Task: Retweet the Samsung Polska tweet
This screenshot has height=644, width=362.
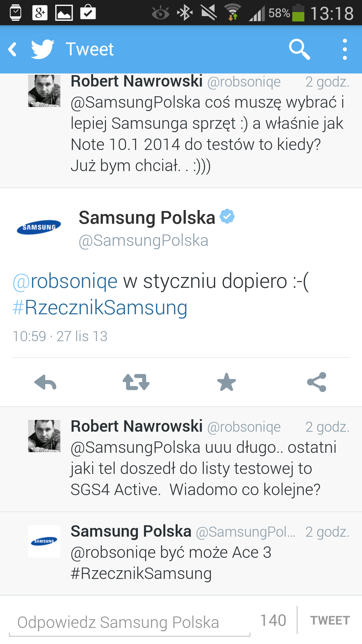Action: click(x=136, y=382)
